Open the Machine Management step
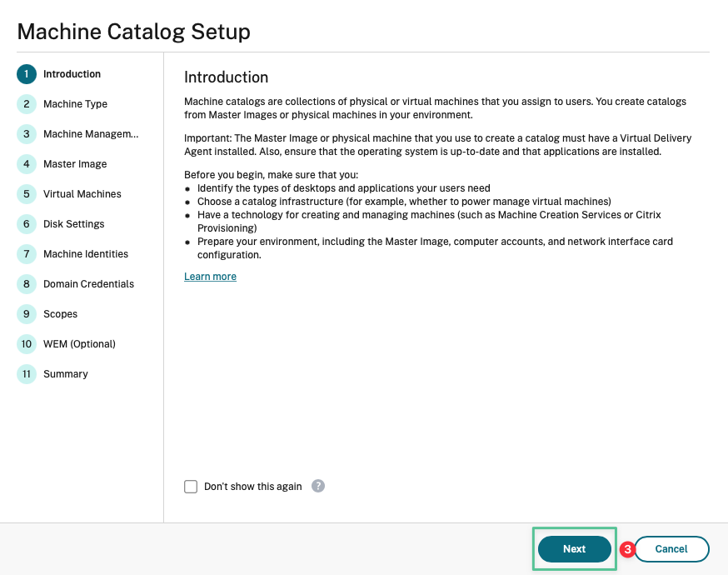This screenshot has height=575, width=728. tap(91, 134)
